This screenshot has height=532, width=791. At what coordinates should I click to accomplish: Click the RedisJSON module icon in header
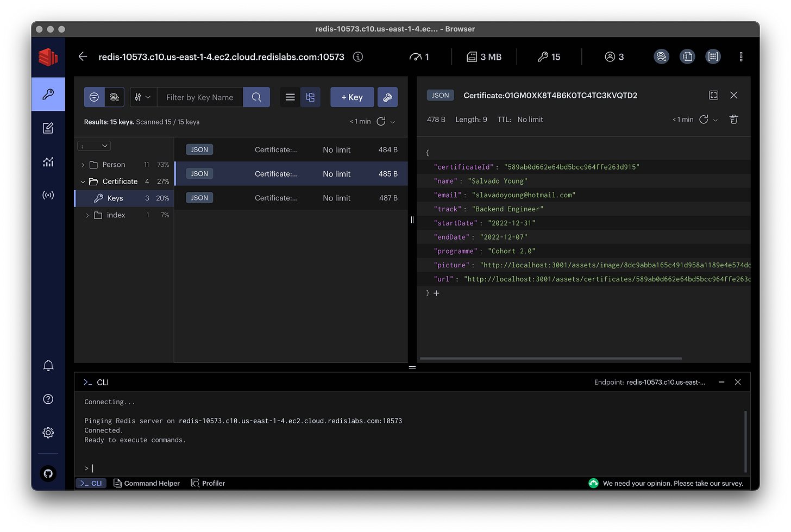tap(687, 57)
